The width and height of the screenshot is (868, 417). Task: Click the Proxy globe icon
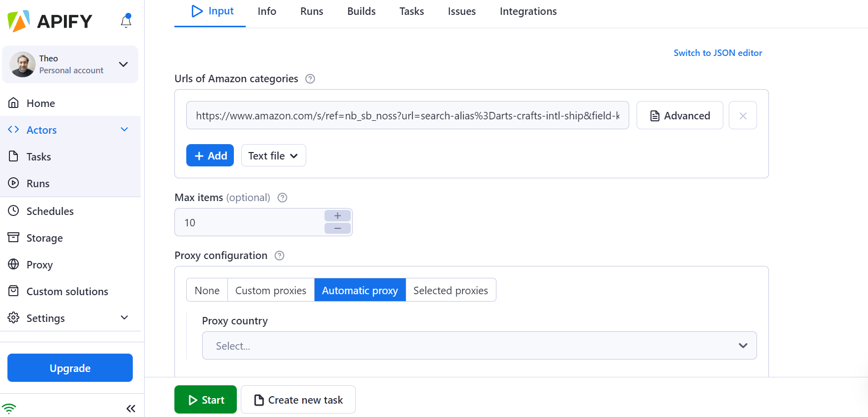tap(14, 264)
